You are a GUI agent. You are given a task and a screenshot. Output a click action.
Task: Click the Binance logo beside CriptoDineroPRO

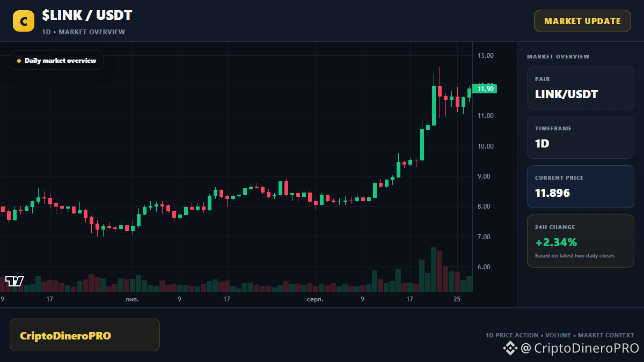pyautogui.click(x=510, y=349)
